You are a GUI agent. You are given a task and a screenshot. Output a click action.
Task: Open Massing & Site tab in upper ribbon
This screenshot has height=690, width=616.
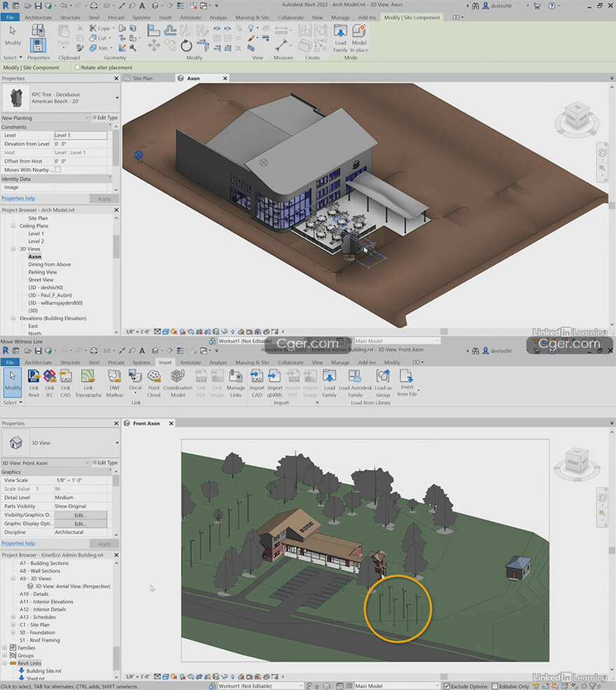pos(252,17)
